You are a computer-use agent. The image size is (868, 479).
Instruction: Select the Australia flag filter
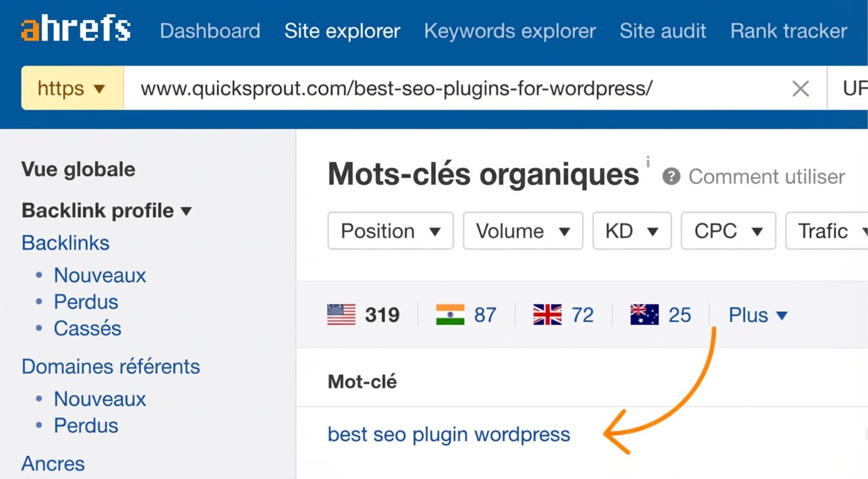[x=644, y=315]
